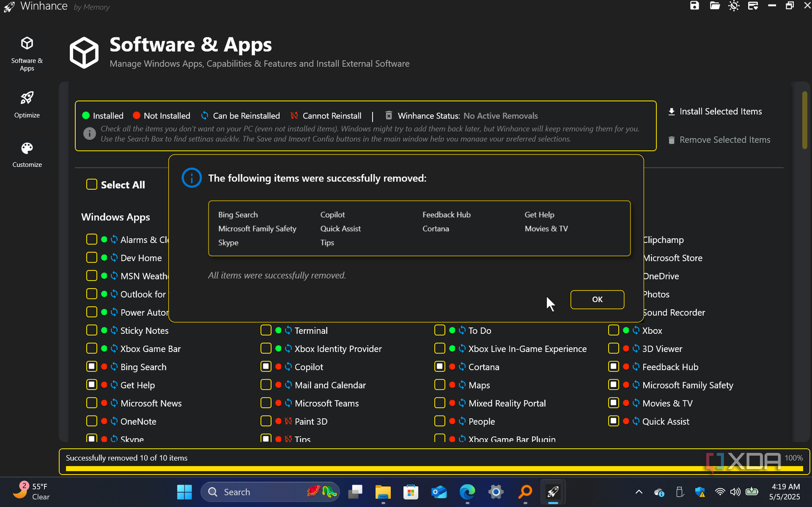This screenshot has width=812, height=507.
Task: Toggle the light/dark theme icon
Action: pos(734,6)
